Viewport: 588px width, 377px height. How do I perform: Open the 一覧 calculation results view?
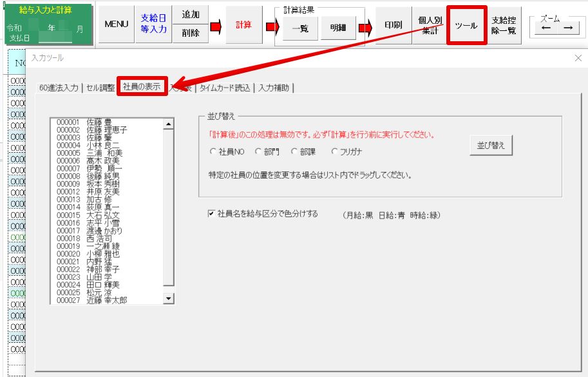pyautogui.click(x=300, y=28)
